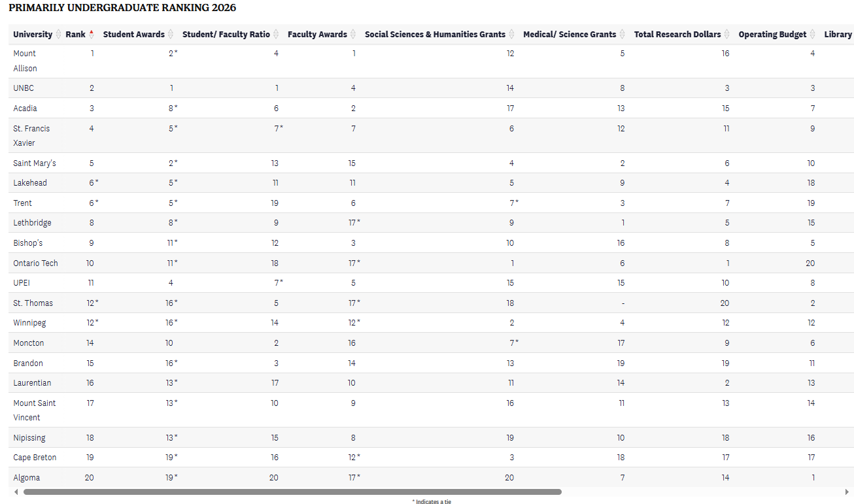Click the St. Francis Xavier row name
This screenshot has height=504, width=854.
31,135
